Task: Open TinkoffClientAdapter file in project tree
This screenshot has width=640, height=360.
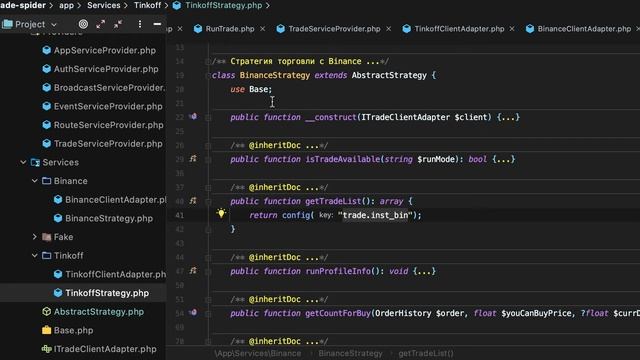Action: click(115, 275)
